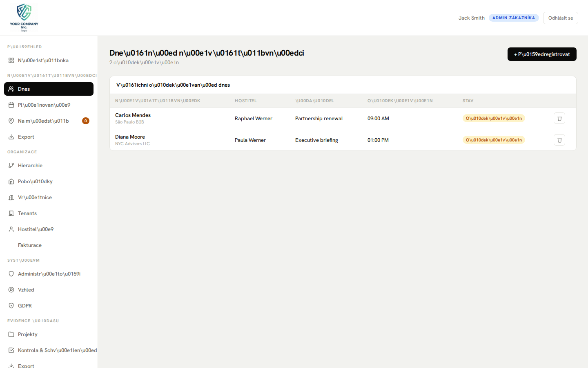Click the delete icon on Diana Moore's row
This screenshot has height=368, width=588.
tap(559, 140)
